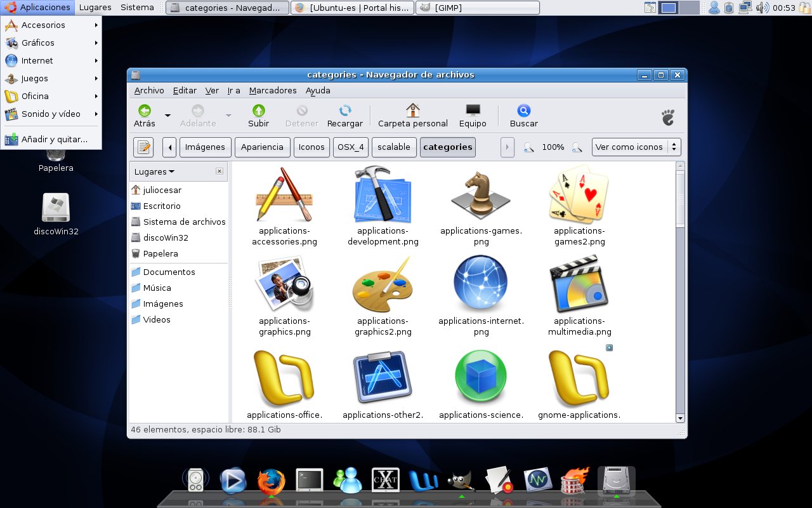Expand the Juegos submenu
This screenshot has width=812, height=508.
click(51, 78)
